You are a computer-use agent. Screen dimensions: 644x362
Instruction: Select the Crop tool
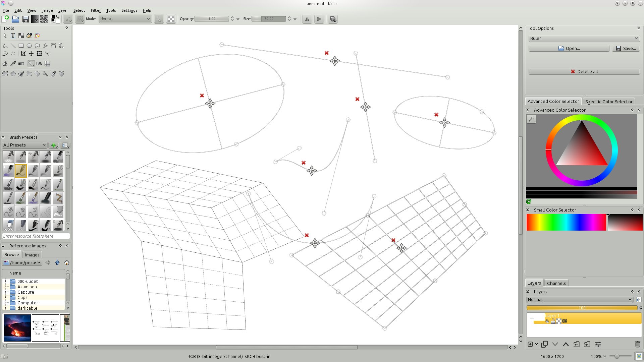[23, 54]
